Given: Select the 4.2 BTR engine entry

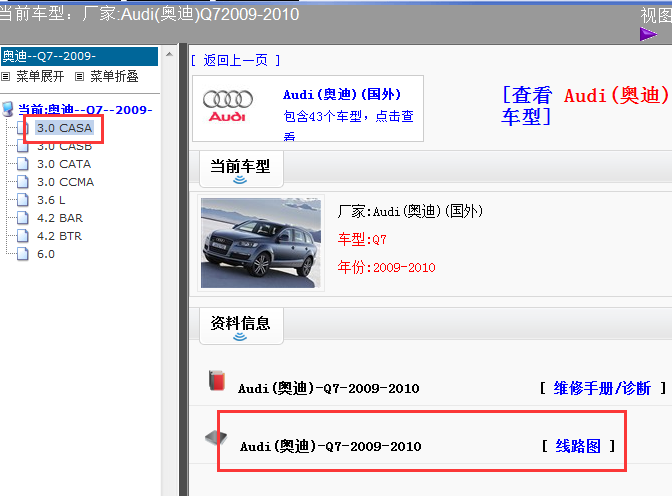Looking at the screenshot, I should (x=59, y=236).
